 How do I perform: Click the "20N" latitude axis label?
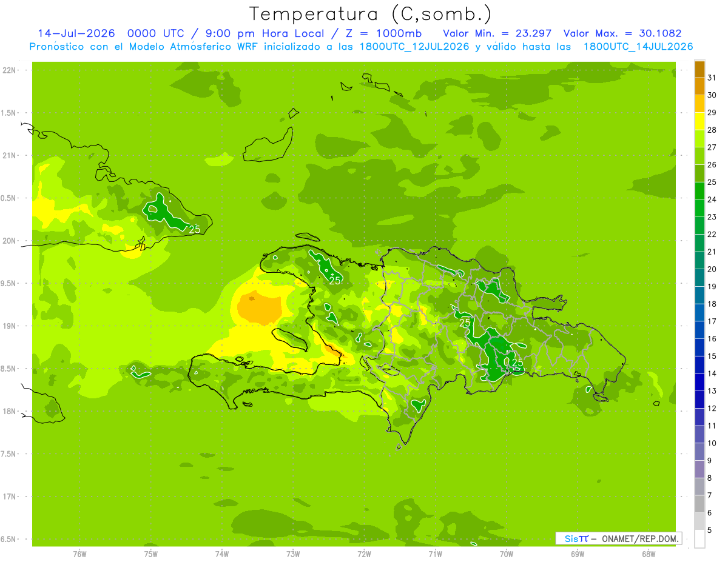click(10, 241)
